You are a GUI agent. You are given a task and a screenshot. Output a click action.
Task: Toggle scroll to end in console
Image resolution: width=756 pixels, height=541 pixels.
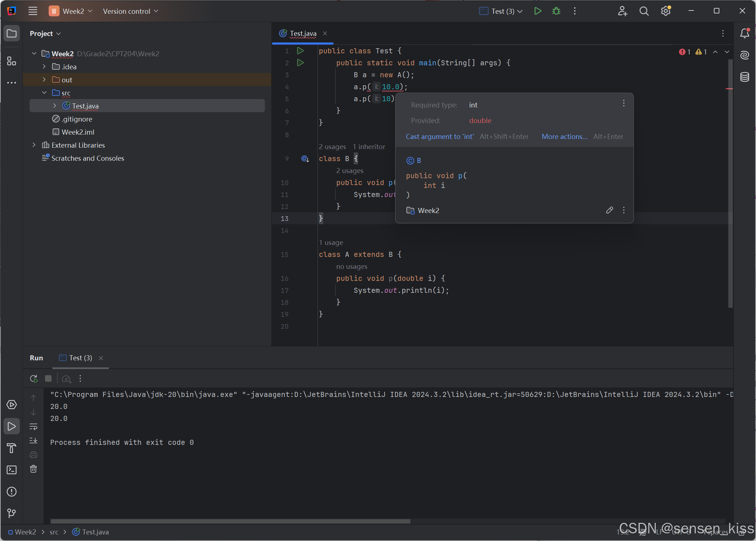33,440
